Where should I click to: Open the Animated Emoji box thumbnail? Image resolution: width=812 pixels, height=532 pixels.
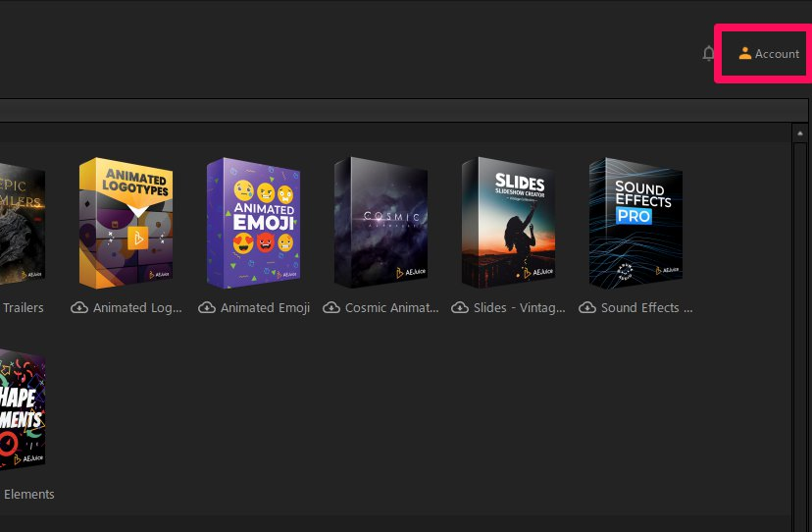[x=253, y=223]
